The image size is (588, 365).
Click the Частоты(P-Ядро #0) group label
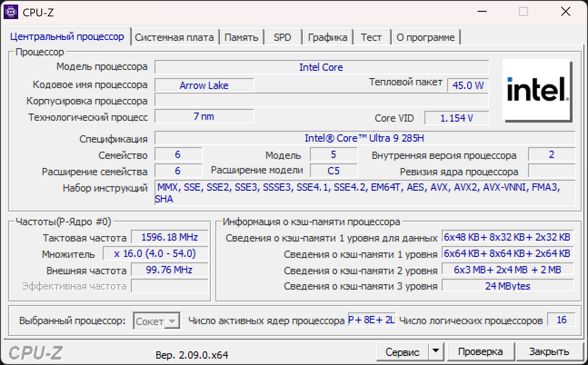tap(63, 222)
